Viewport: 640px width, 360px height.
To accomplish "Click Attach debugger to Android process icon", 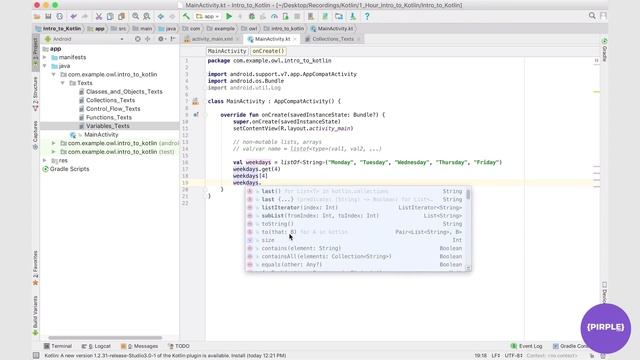I will [285, 16].
